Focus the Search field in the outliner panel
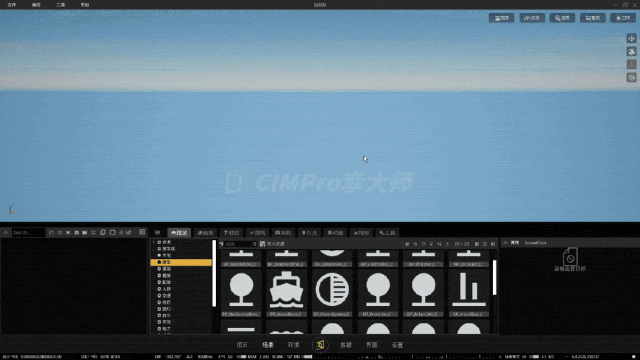 [x=28, y=233]
